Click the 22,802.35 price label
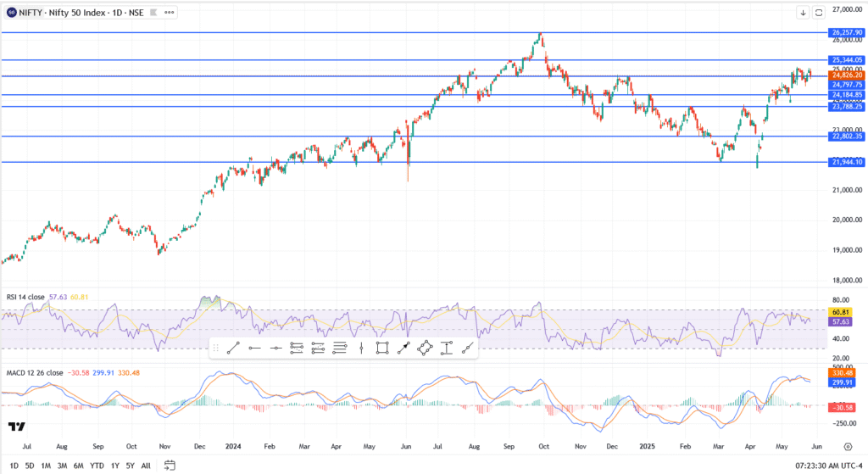Image resolution: width=868 pixels, height=474 pixels. point(847,137)
